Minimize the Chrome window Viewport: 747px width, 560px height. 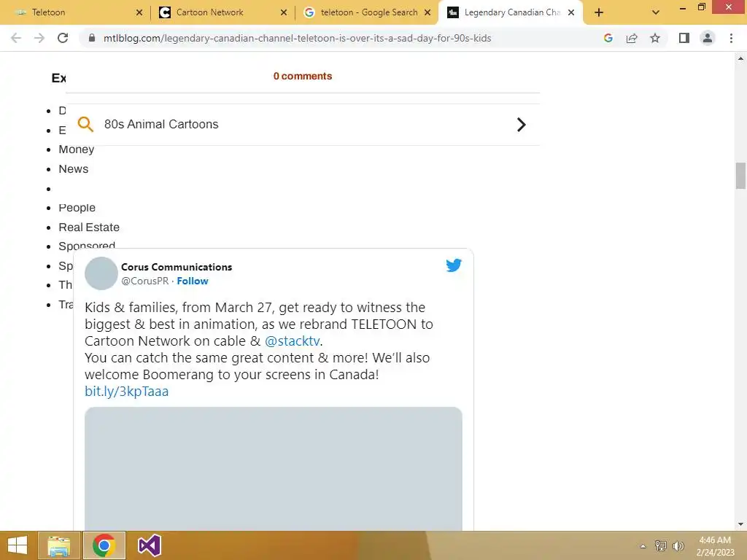click(x=683, y=7)
